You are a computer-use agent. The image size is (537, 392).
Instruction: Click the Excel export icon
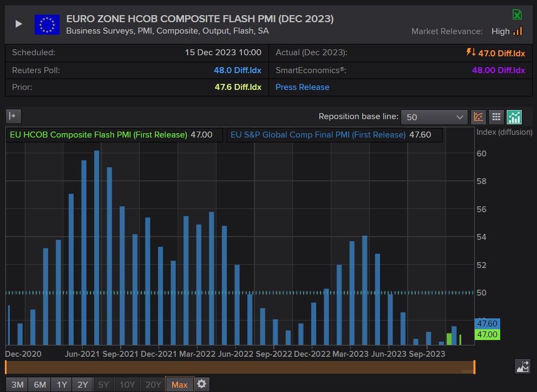pyautogui.click(x=517, y=15)
